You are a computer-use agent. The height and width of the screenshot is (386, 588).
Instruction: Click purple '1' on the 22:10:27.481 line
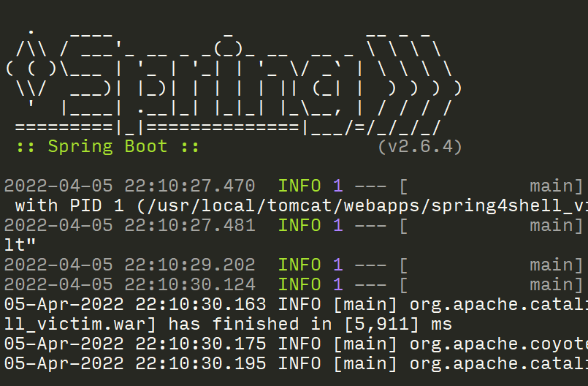338,226
